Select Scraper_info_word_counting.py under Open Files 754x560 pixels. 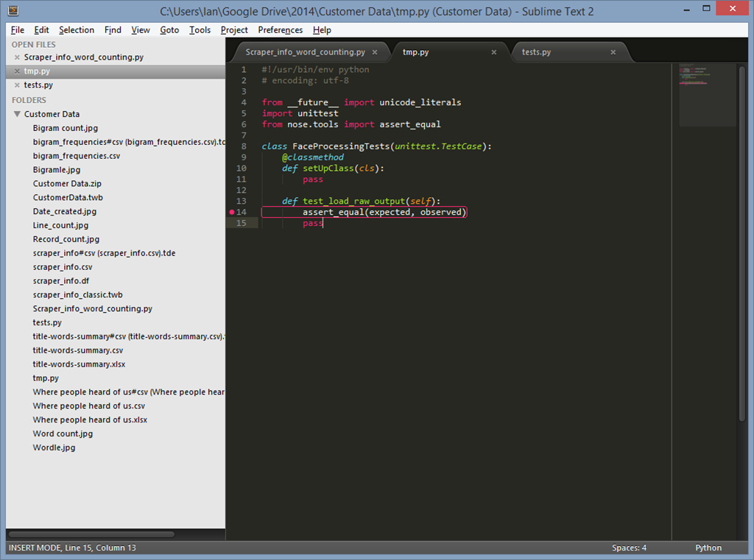tap(84, 57)
